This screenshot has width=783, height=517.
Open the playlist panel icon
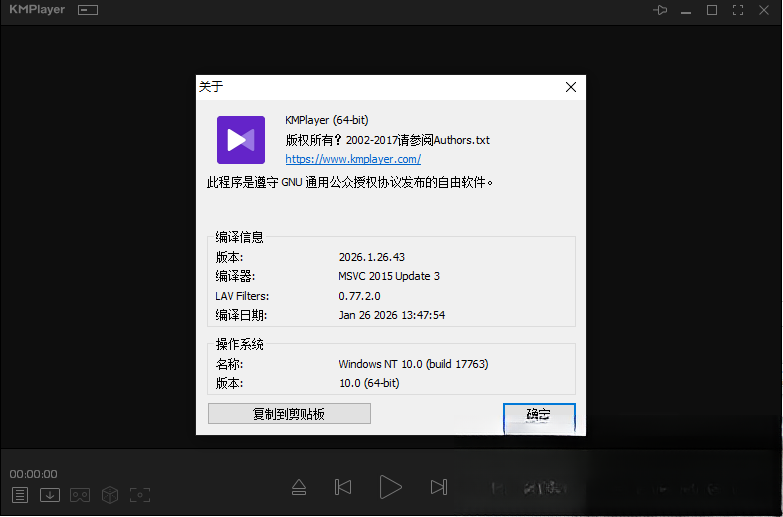(20, 495)
